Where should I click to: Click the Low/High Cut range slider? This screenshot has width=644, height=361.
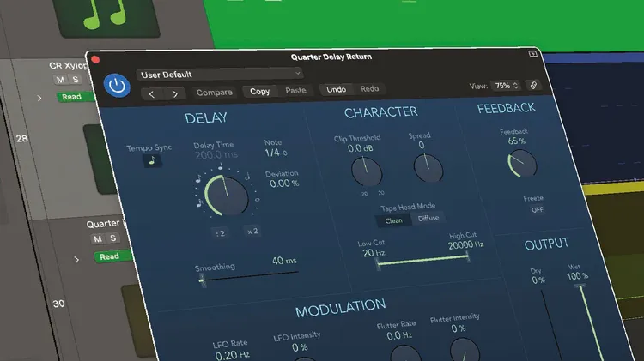click(x=422, y=260)
